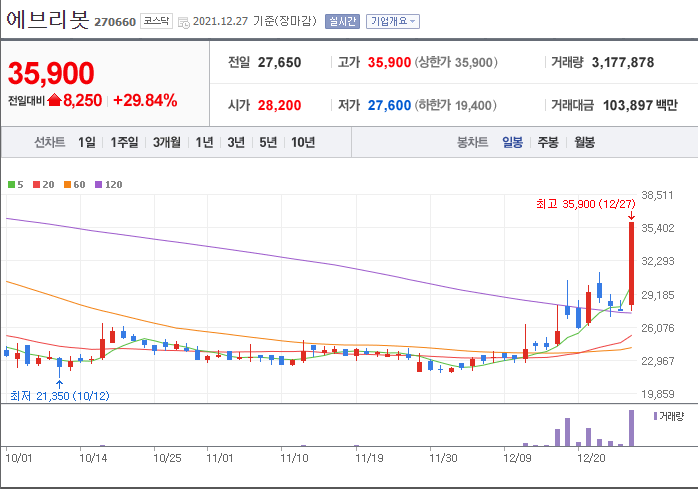The image size is (698, 489).
Task: Click the 실시간 button
Action: tap(342, 21)
